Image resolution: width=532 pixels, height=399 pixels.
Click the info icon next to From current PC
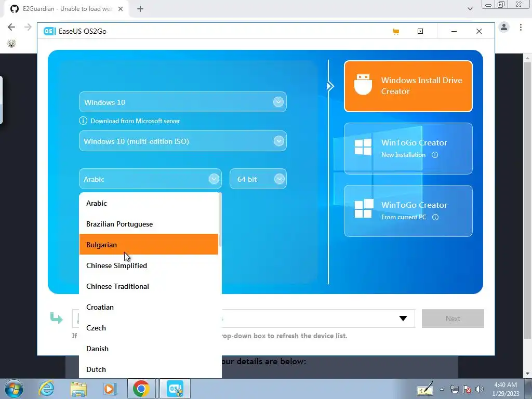tap(435, 217)
